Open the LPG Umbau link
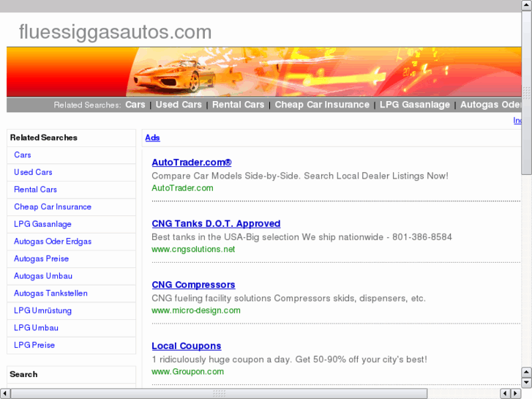Viewport: 532px width, 399px height. 36,328
